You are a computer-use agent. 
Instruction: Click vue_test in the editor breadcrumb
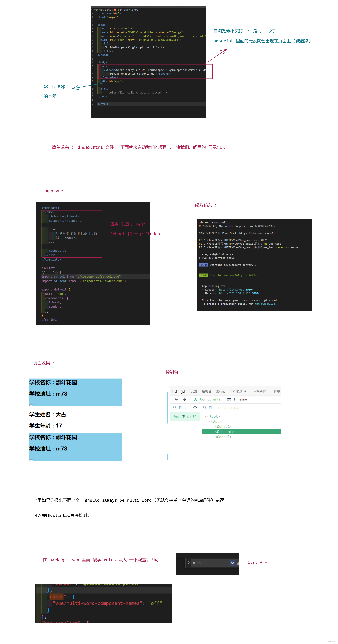(x=98, y=10)
